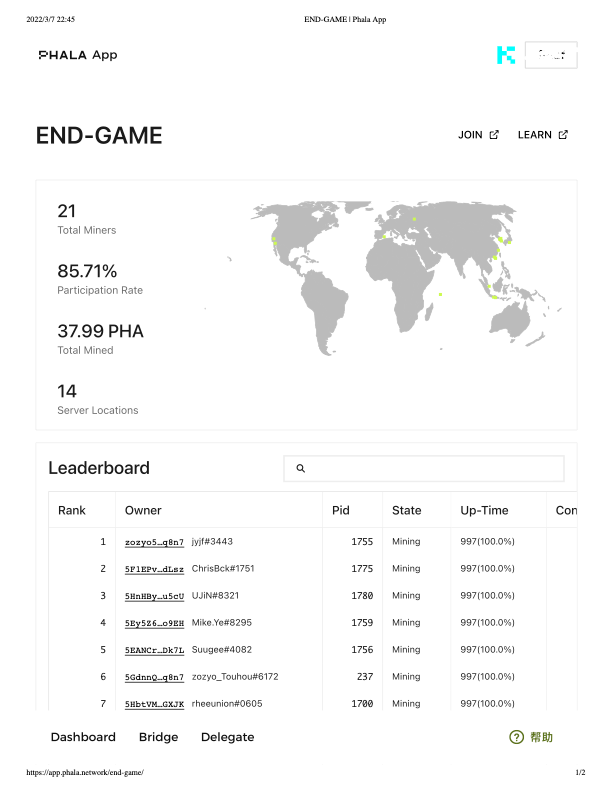Click the green miner dot near Madagascar
Image resolution: width=612 pixels, height=792 pixels.
click(440, 294)
